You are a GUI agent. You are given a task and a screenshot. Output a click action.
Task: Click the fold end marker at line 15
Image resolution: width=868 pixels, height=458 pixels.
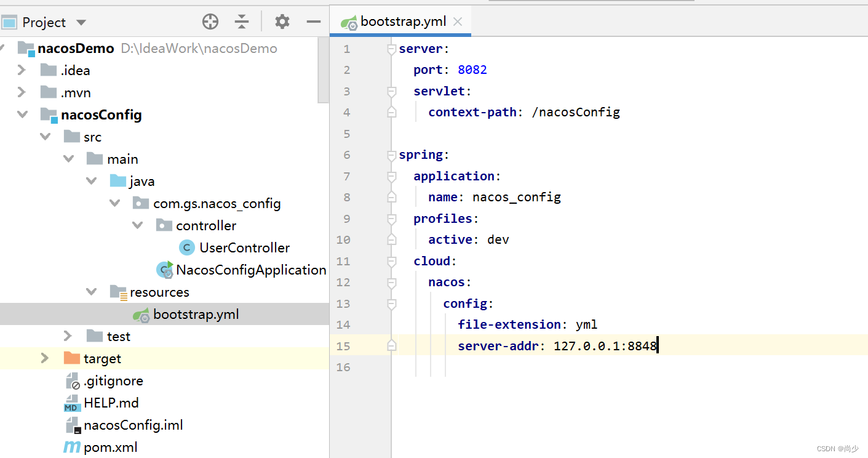(391, 346)
